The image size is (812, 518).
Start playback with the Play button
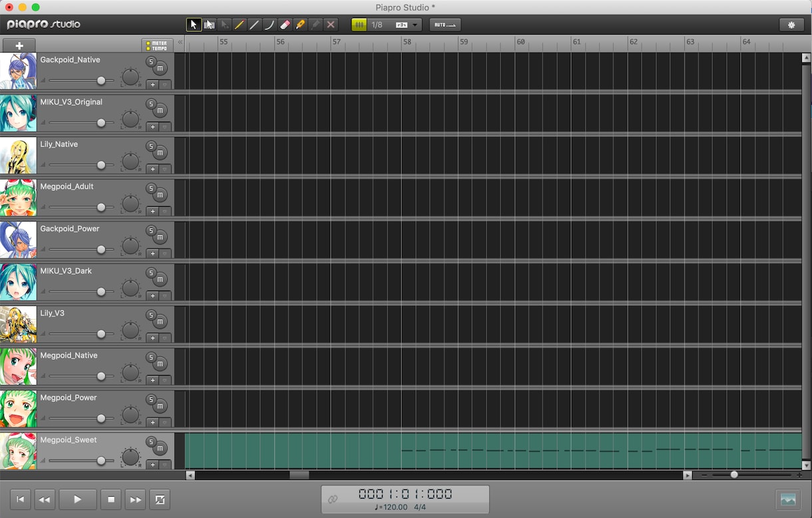[x=78, y=499]
